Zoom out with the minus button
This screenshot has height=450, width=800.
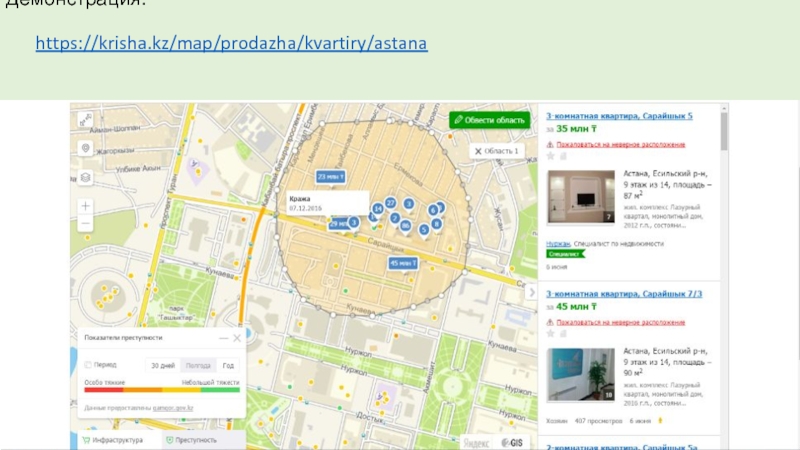click(x=85, y=223)
